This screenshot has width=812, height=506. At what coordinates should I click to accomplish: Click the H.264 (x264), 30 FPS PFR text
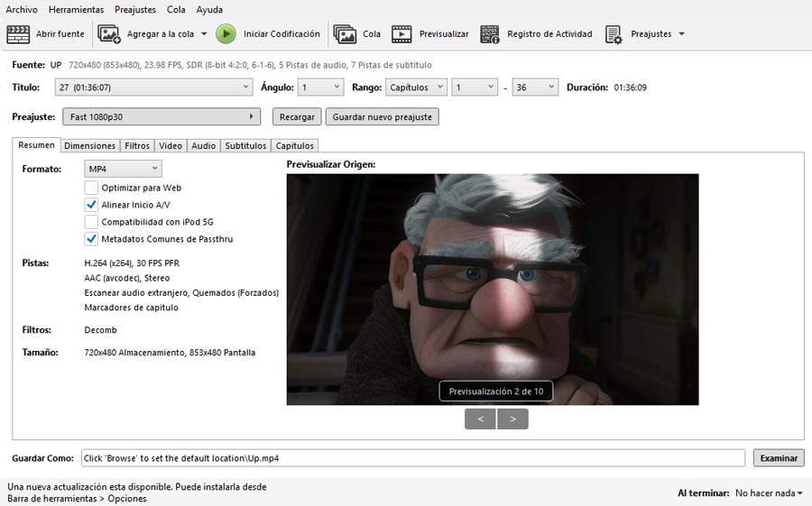(x=132, y=263)
